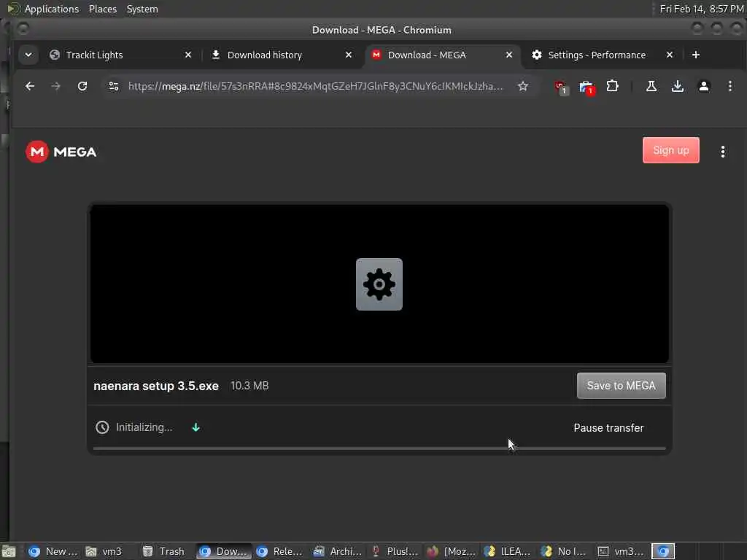This screenshot has width=747, height=560.
Task: Switch to the No I... taskbar window
Action: click(x=565, y=551)
